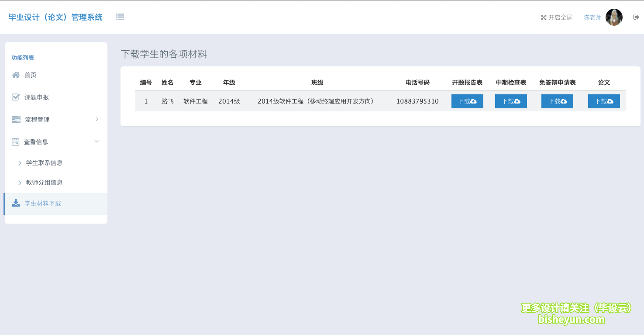The height and width of the screenshot is (335, 644).
Task: Click the download icon beside 学生材料下载
Action: pyautogui.click(x=15, y=203)
